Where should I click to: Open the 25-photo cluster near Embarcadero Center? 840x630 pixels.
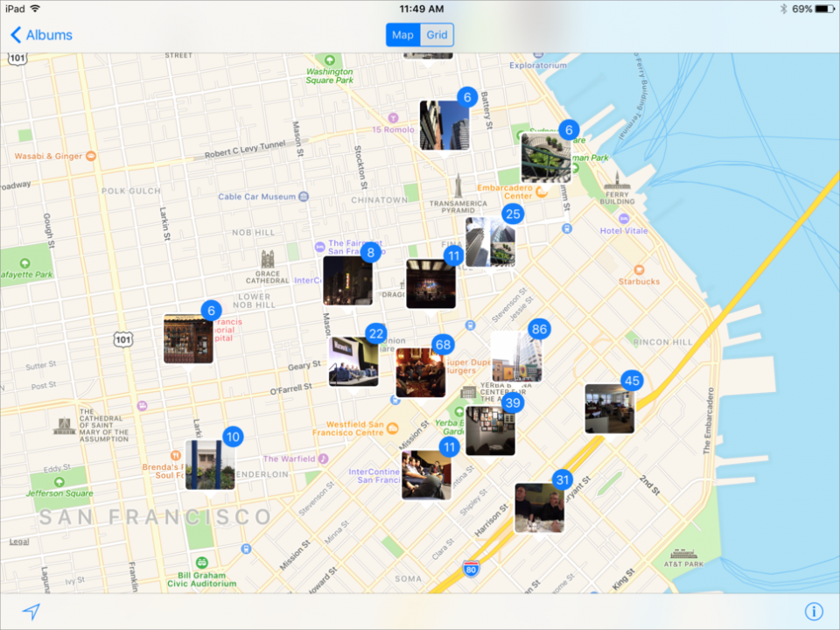coord(490,242)
